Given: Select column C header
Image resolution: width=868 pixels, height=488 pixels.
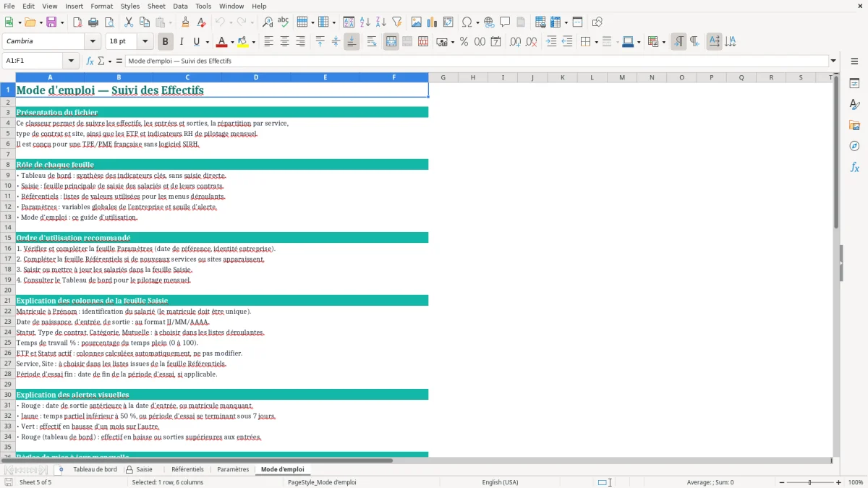Looking at the screenshot, I should [187, 77].
